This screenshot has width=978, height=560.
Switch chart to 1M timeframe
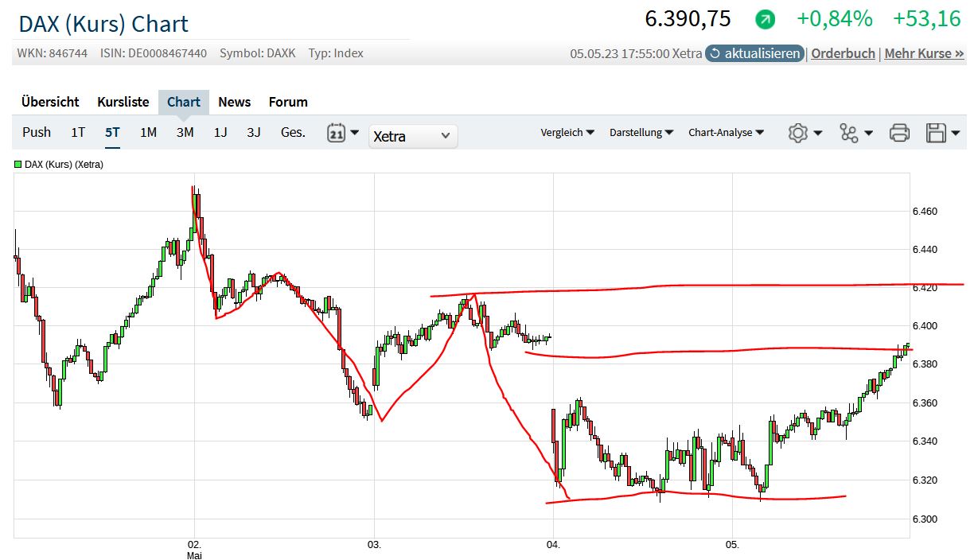(x=147, y=133)
